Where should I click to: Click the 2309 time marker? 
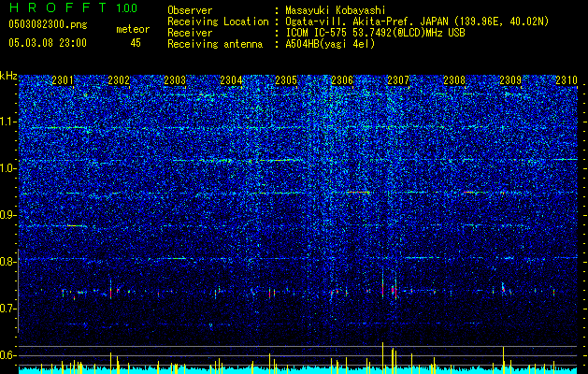click(x=510, y=79)
